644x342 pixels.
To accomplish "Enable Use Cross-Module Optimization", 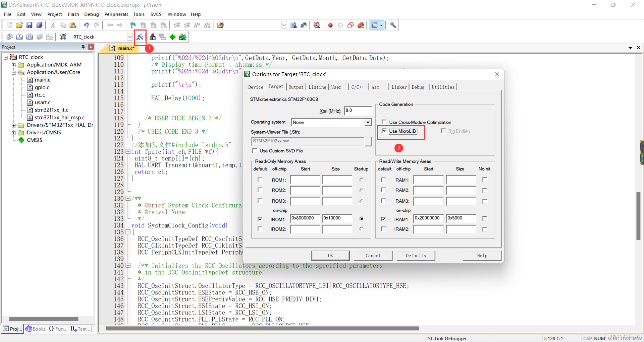I will (x=384, y=122).
